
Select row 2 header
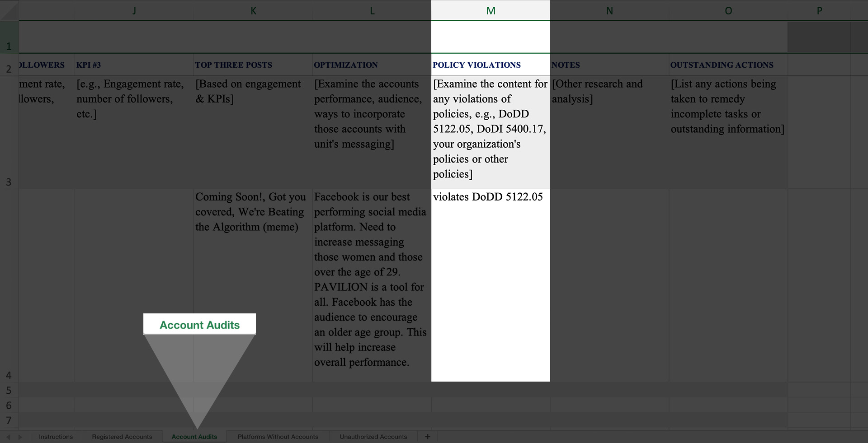tap(9, 65)
